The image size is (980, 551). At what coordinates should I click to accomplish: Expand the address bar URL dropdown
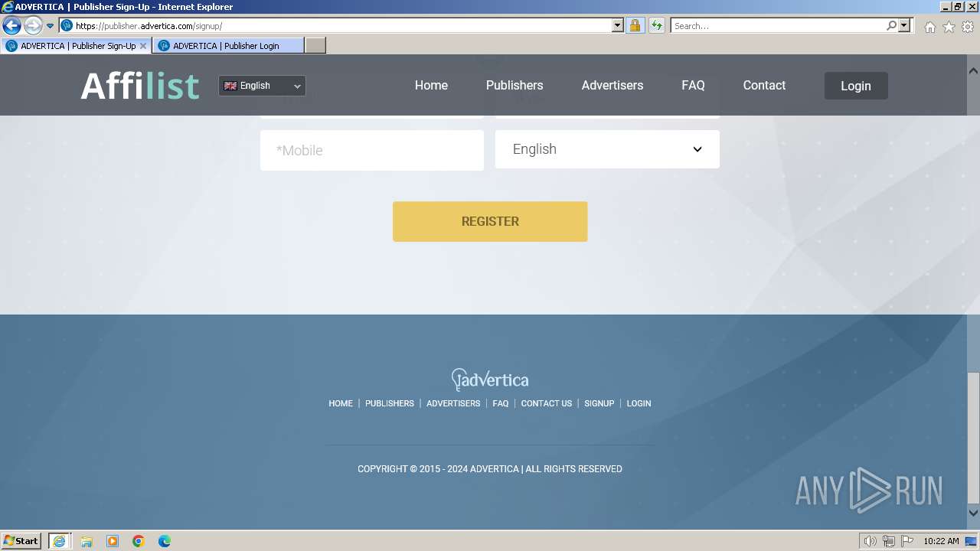pyautogui.click(x=618, y=26)
